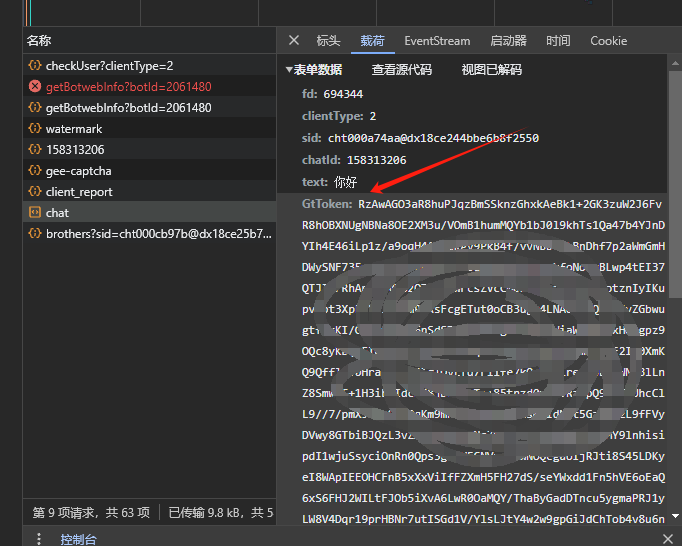Click the checkUser request type icon
Viewport: 682px width, 546px height.
[34, 66]
